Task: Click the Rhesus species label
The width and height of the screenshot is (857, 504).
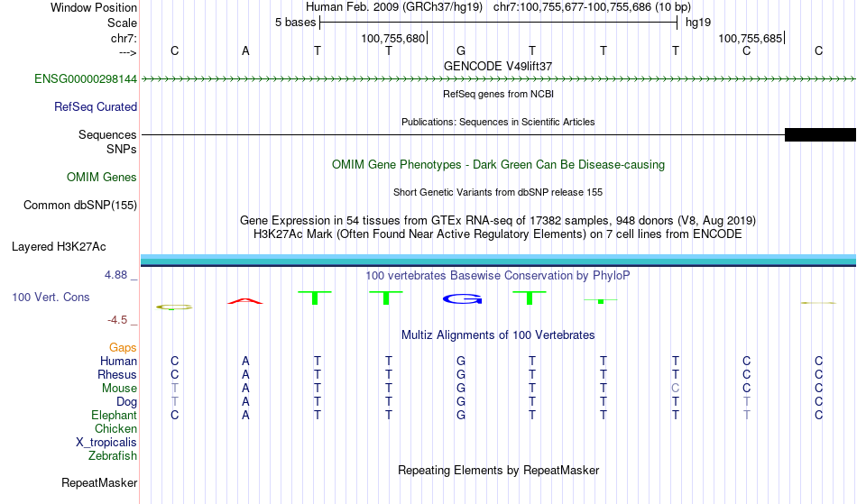Action: (117, 374)
